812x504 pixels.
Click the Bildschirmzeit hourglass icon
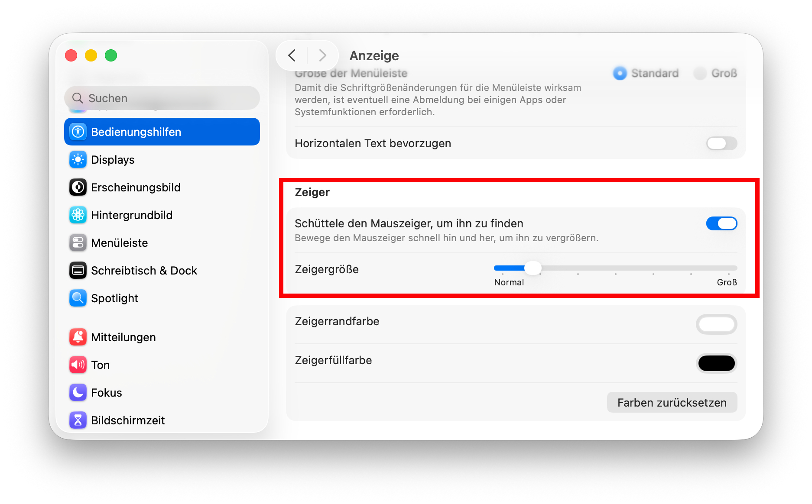[78, 420]
